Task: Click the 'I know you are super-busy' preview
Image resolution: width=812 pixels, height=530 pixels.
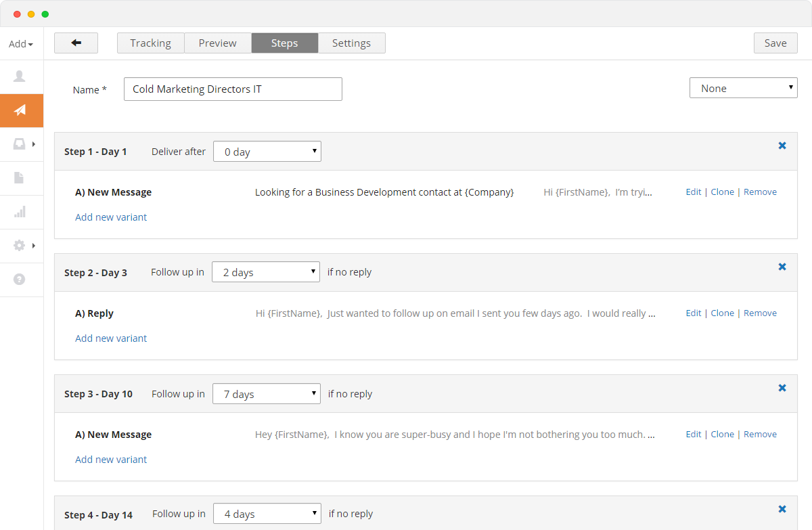Action: coord(455,435)
